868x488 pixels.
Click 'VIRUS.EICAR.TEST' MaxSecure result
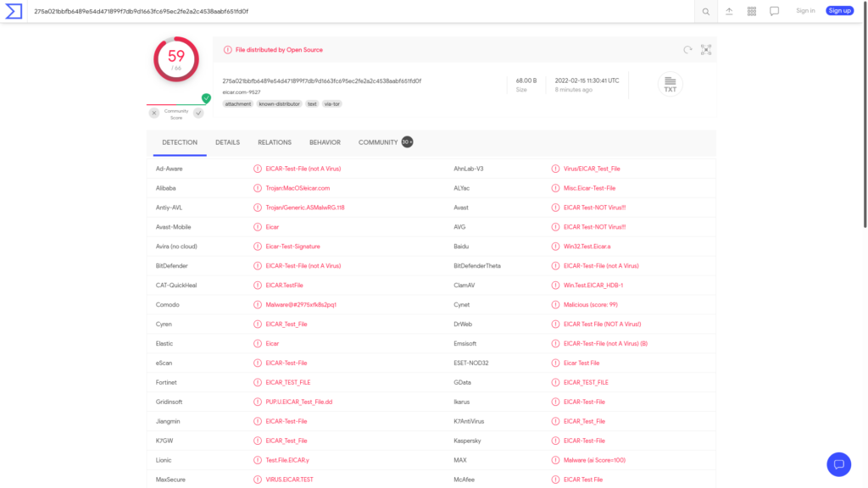point(290,480)
